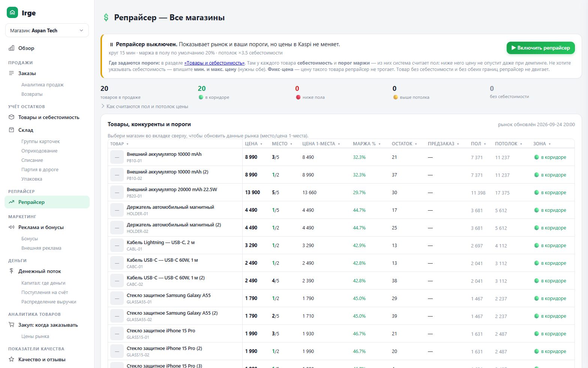Image resolution: width=588 pixels, height=368 pixels.
Task: Open Аналитика продаж in sidebar
Action: pos(42,84)
